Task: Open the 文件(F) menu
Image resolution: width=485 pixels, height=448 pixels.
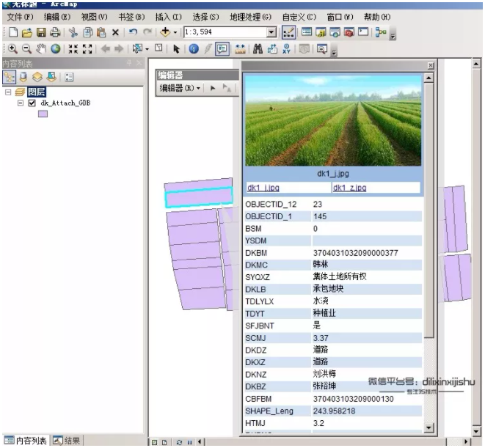Action: 20,17
